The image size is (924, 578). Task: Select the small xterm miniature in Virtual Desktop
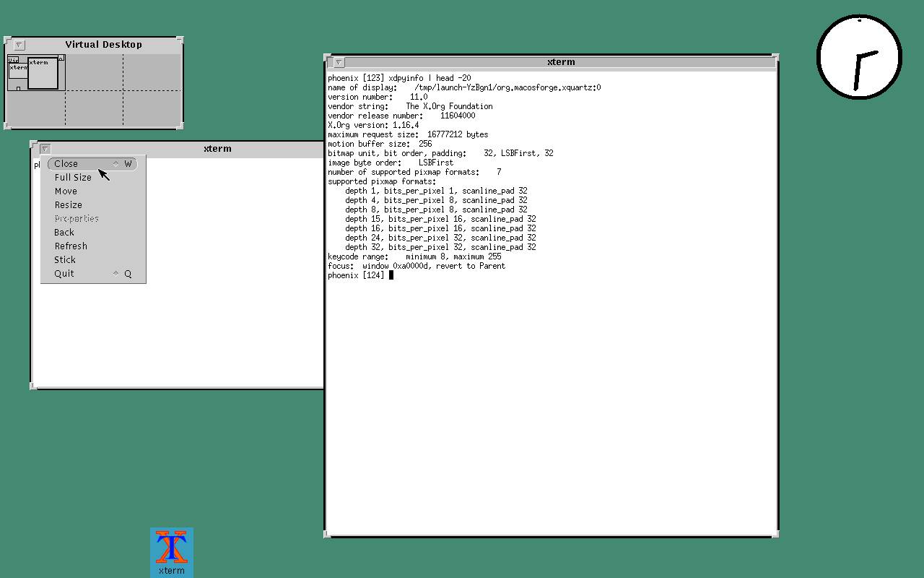(18, 72)
